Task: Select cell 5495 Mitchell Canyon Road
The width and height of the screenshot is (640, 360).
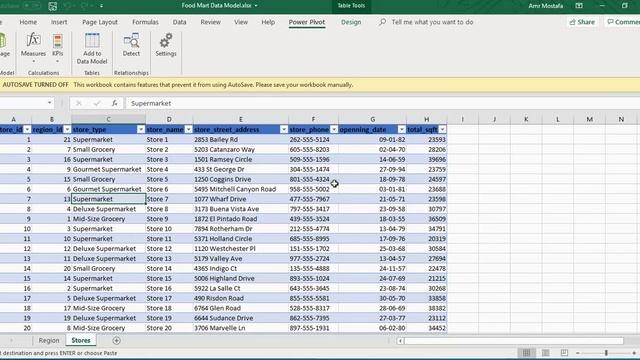Action: [240, 189]
